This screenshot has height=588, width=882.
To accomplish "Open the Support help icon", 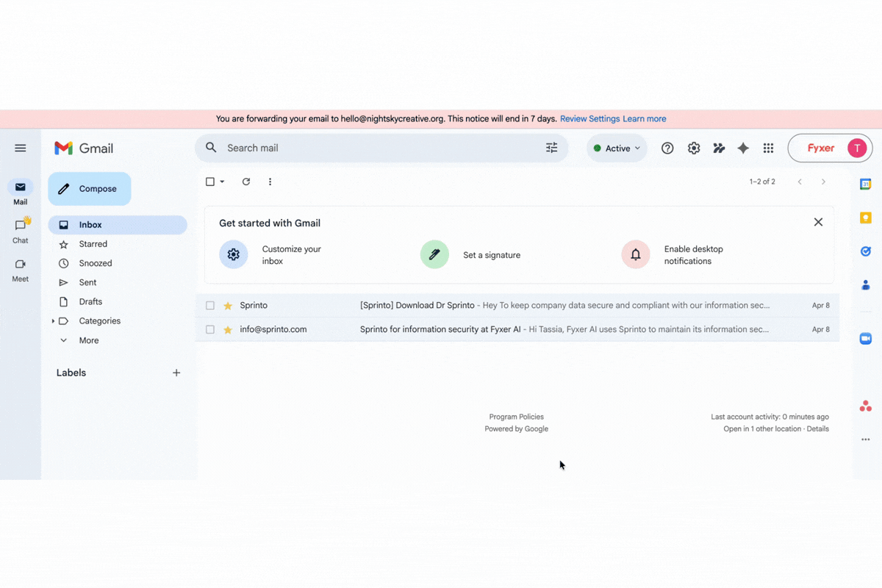I will click(x=667, y=148).
